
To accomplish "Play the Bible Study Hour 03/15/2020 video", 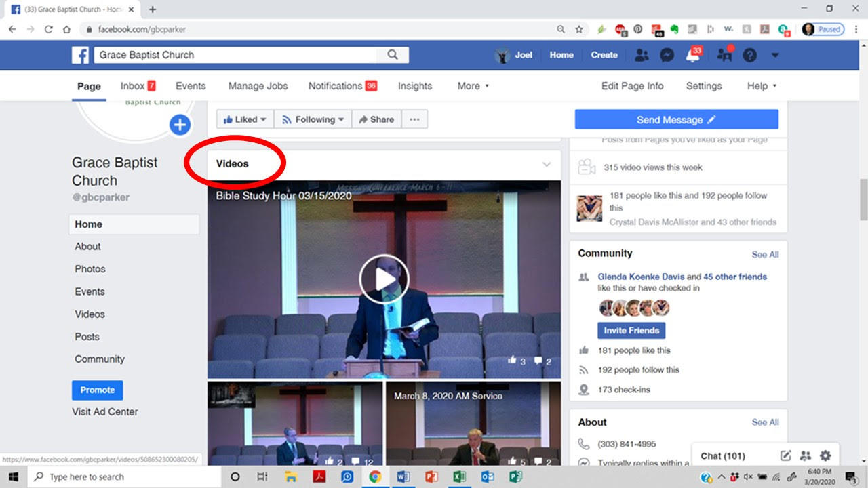I will (x=384, y=279).
